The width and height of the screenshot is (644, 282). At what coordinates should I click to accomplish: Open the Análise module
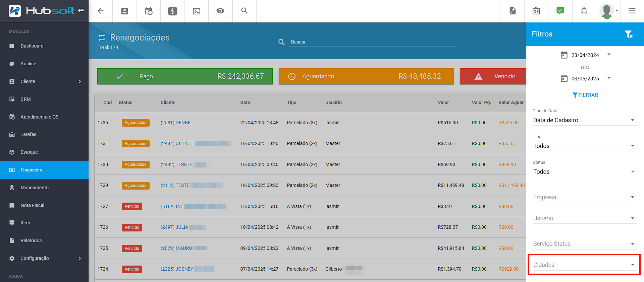(x=44, y=64)
